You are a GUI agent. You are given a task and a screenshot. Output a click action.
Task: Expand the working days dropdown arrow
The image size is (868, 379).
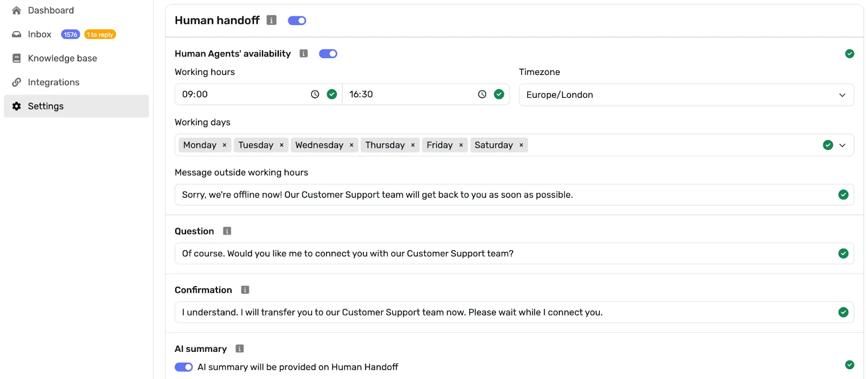(x=843, y=145)
